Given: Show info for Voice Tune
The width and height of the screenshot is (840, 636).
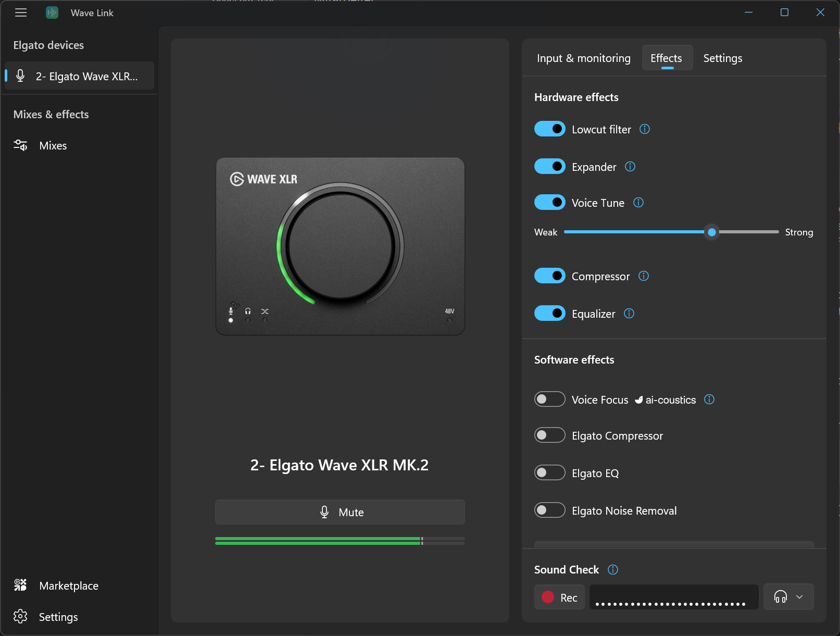Looking at the screenshot, I should [x=638, y=203].
